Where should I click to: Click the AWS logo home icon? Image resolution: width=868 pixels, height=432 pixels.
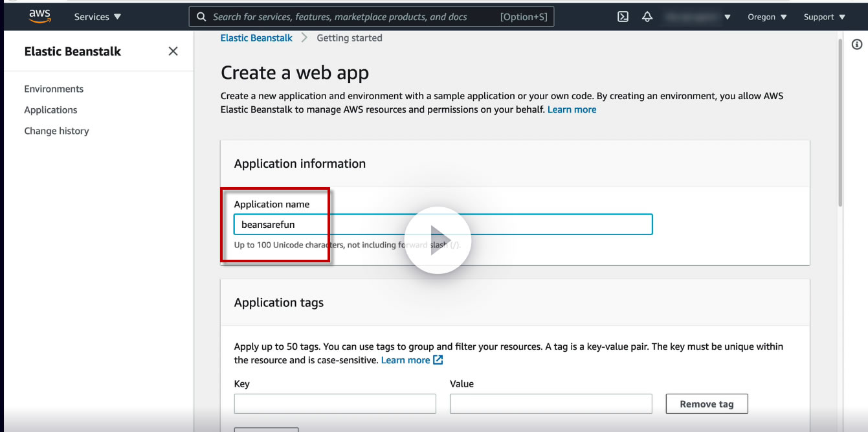(39, 17)
